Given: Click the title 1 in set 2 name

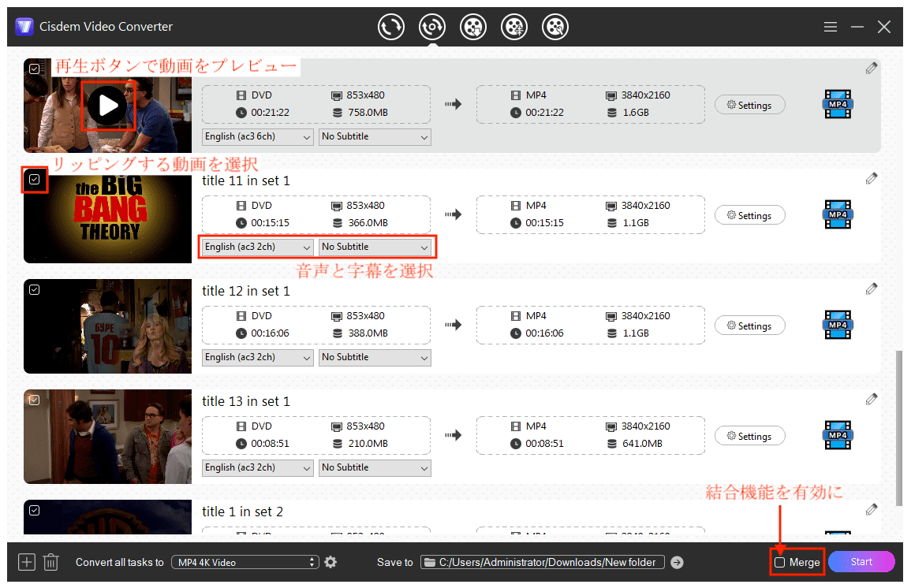Looking at the screenshot, I should (242, 512).
